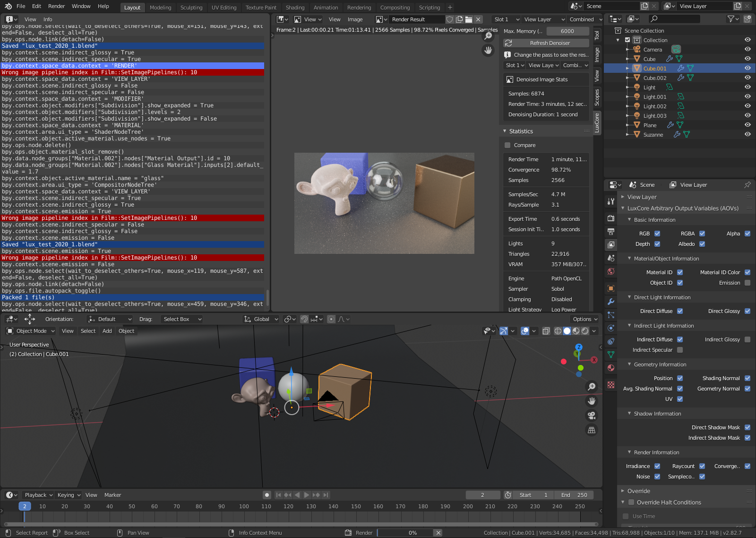Click the camera view icon in viewport

[592, 416]
